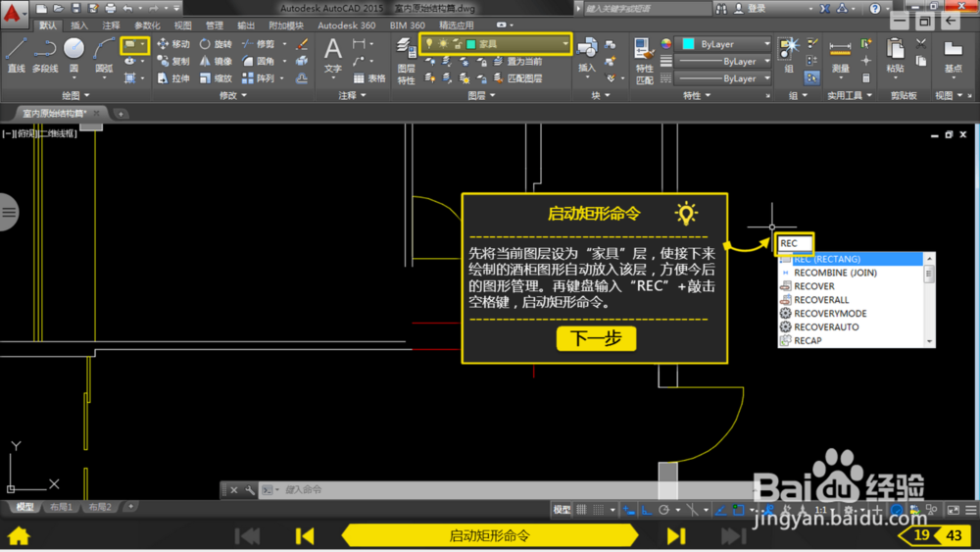Select the Polyline (多段线) tool
The image size is (980, 552).
point(44,54)
